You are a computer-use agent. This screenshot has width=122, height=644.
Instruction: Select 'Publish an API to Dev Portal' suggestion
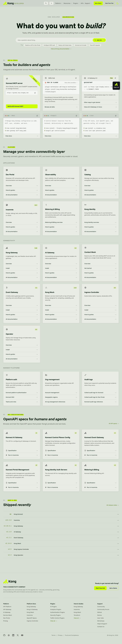(x=33, y=45)
